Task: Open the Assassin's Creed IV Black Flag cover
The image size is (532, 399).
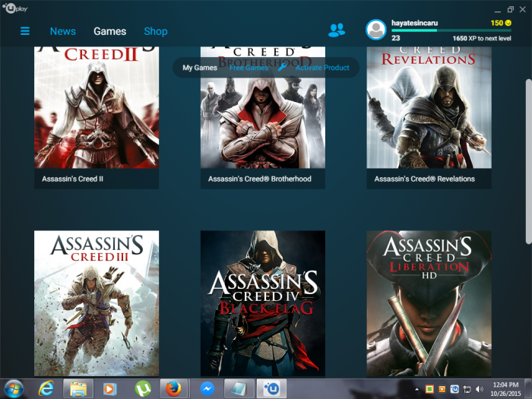Action: [262, 303]
